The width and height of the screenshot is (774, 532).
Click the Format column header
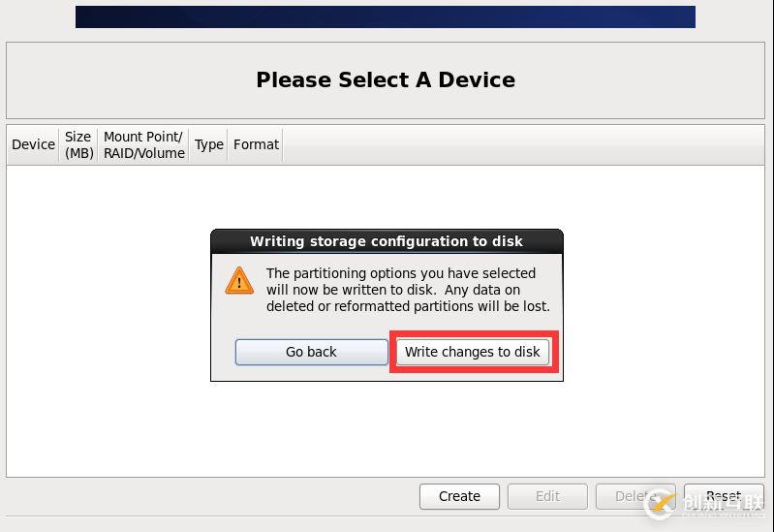pyautogui.click(x=256, y=144)
